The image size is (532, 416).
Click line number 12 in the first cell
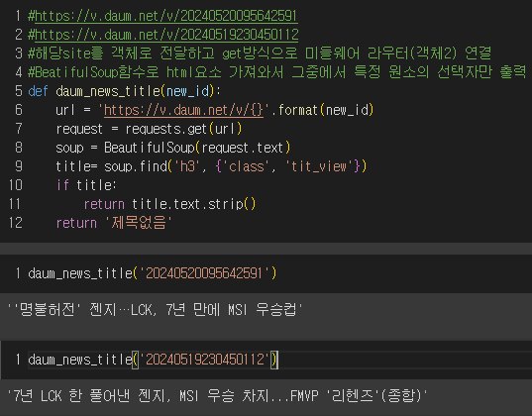click(16, 223)
